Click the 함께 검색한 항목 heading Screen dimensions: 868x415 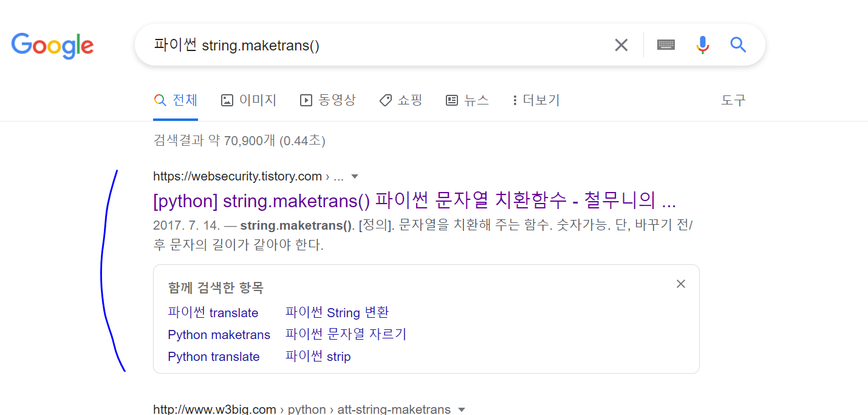(x=216, y=287)
